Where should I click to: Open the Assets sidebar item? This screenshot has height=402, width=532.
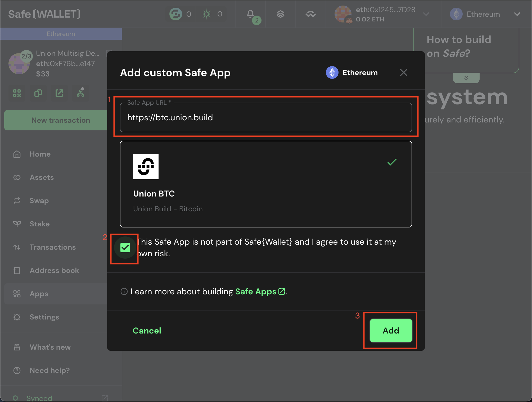[x=42, y=177]
